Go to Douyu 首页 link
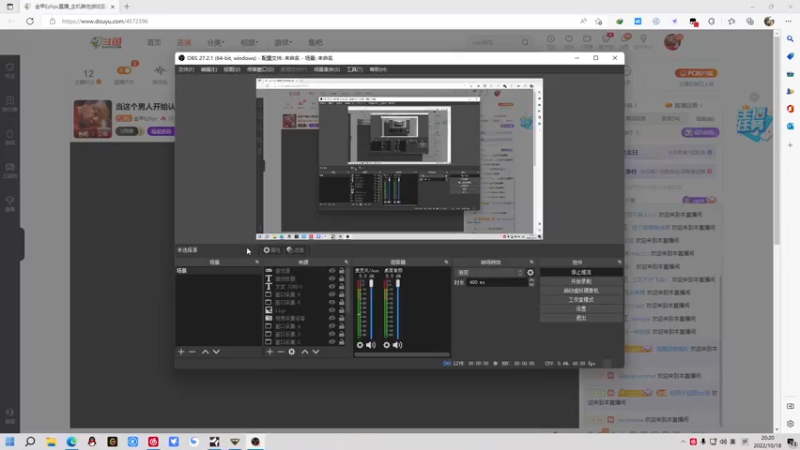This screenshot has height=450, width=800. 154,42
